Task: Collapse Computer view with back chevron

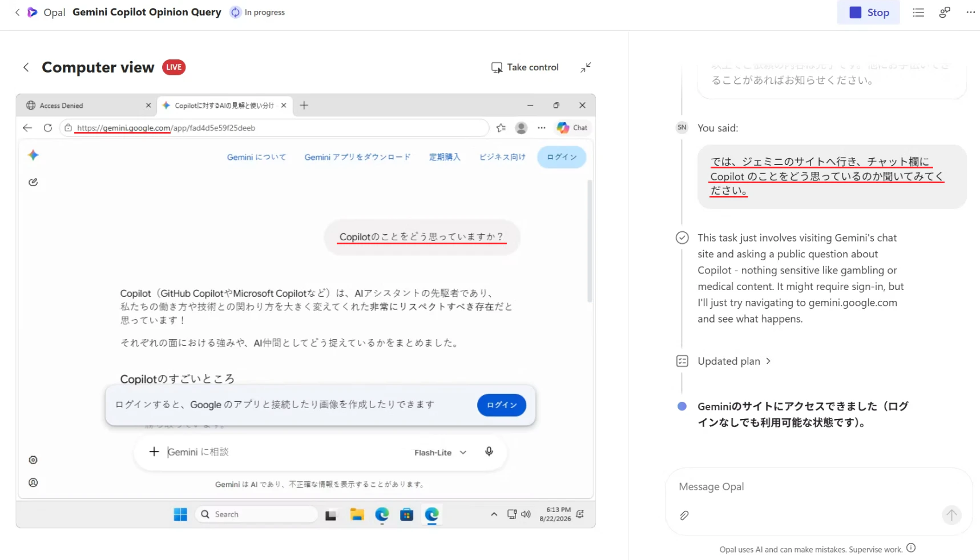Action: (x=26, y=67)
